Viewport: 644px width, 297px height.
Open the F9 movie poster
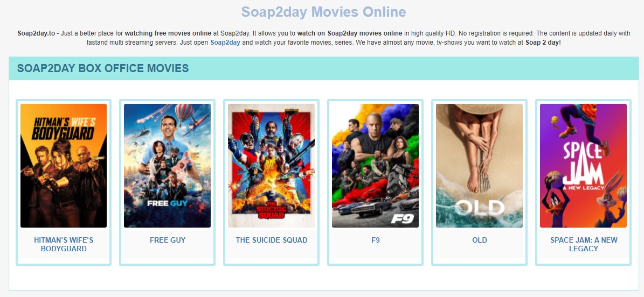pyautogui.click(x=376, y=166)
